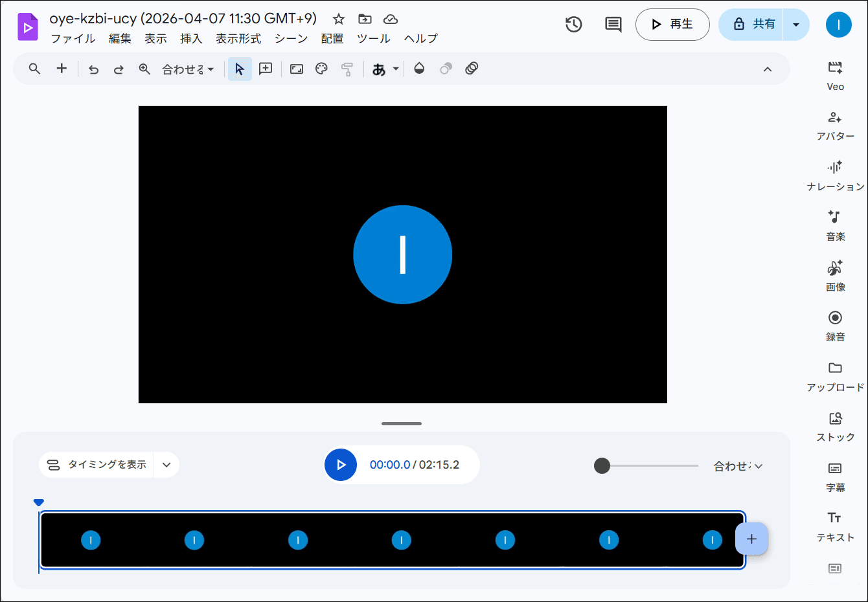Open the ファイル menu
The height and width of the screenshot is (602, 868).
tap(73, 39)
